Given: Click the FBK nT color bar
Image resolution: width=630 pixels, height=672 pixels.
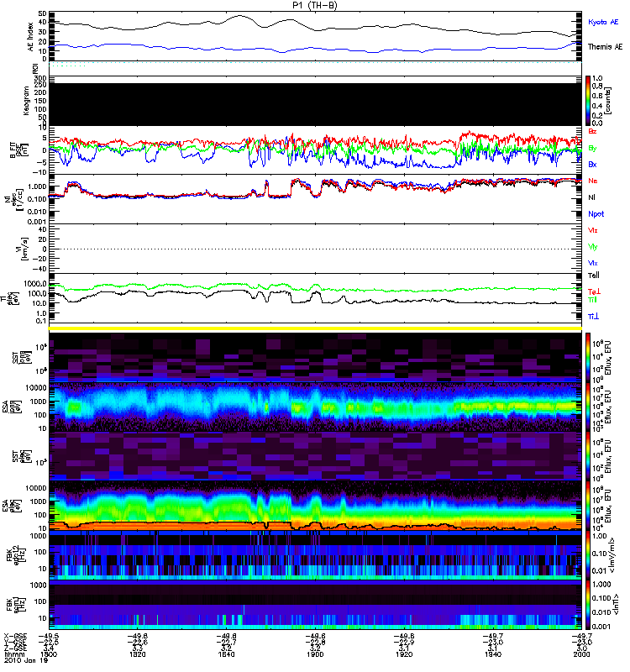Looking at the screenshot, I should 588,605.
